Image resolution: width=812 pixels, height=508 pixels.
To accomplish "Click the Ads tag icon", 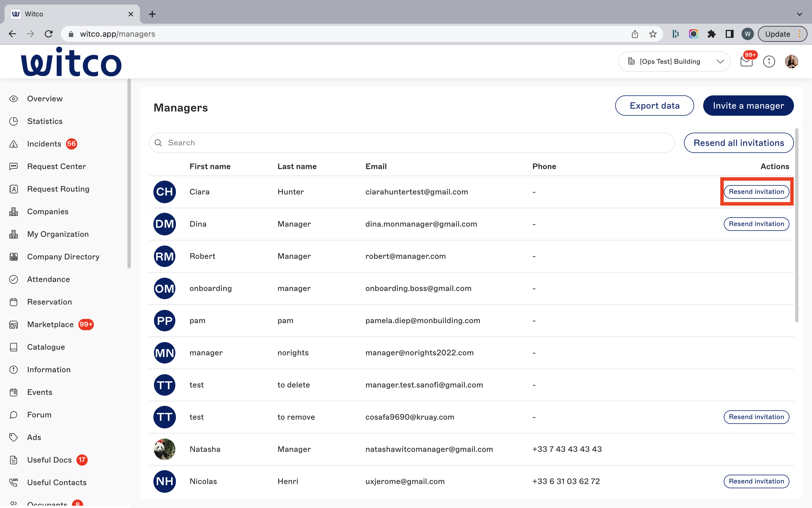I will pos(14,437).
